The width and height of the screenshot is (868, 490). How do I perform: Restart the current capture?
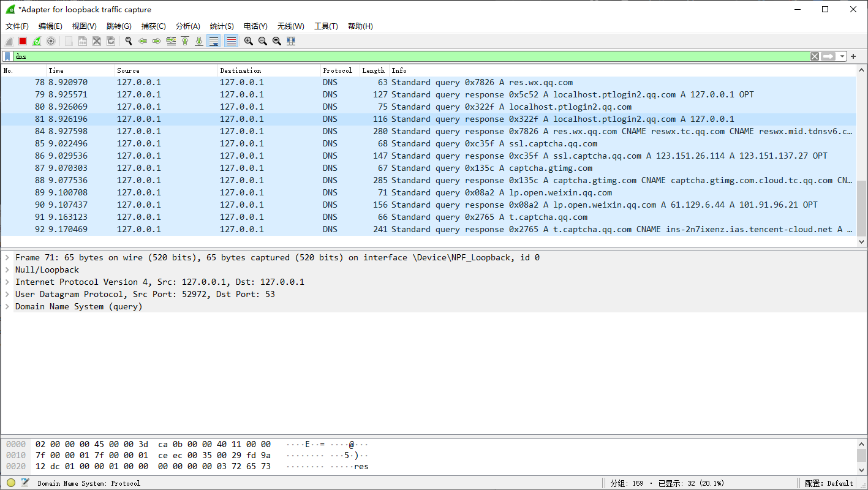coord(37,41)
